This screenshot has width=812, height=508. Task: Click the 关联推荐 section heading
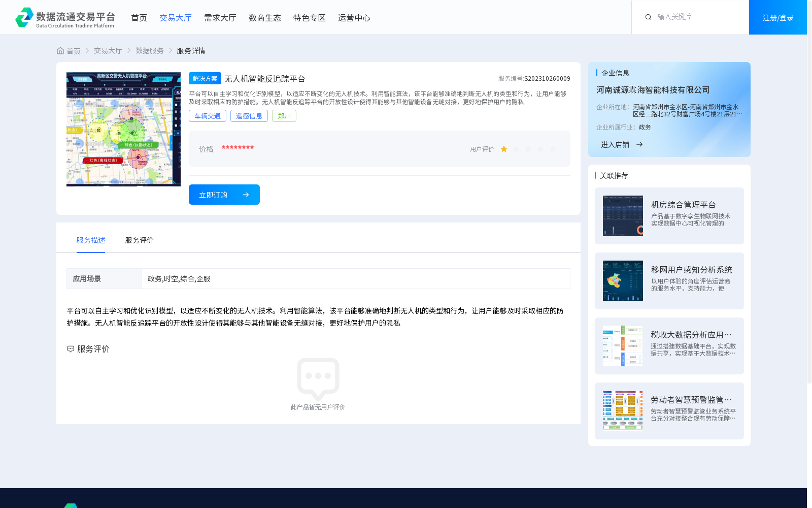[x=614, y=176]
